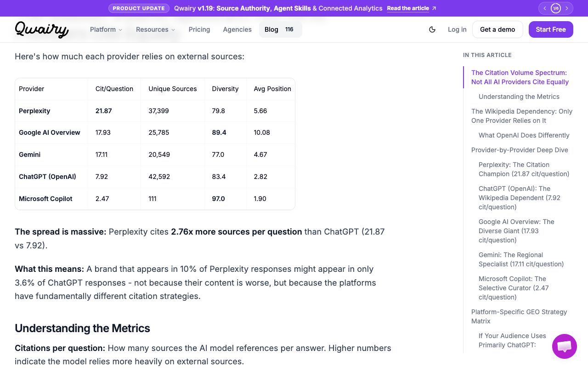Click the Understanding the Metrics heading
588x368 pixels.
(82, 328)
